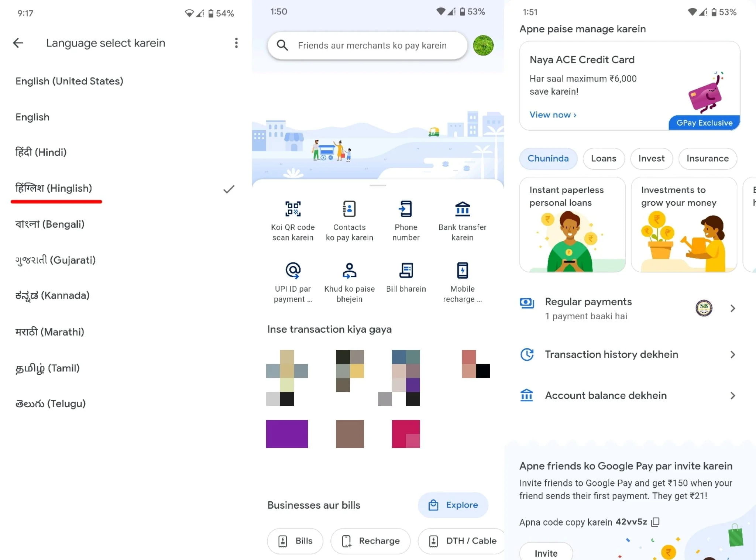
Task: Tap the SB bank logo badge
Action: point(704,308)
